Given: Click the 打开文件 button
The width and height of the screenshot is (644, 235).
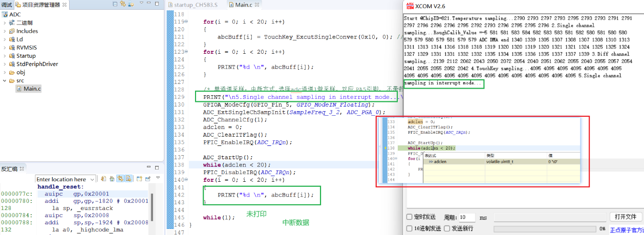Looking at the screenshot, I should [625, 217].
